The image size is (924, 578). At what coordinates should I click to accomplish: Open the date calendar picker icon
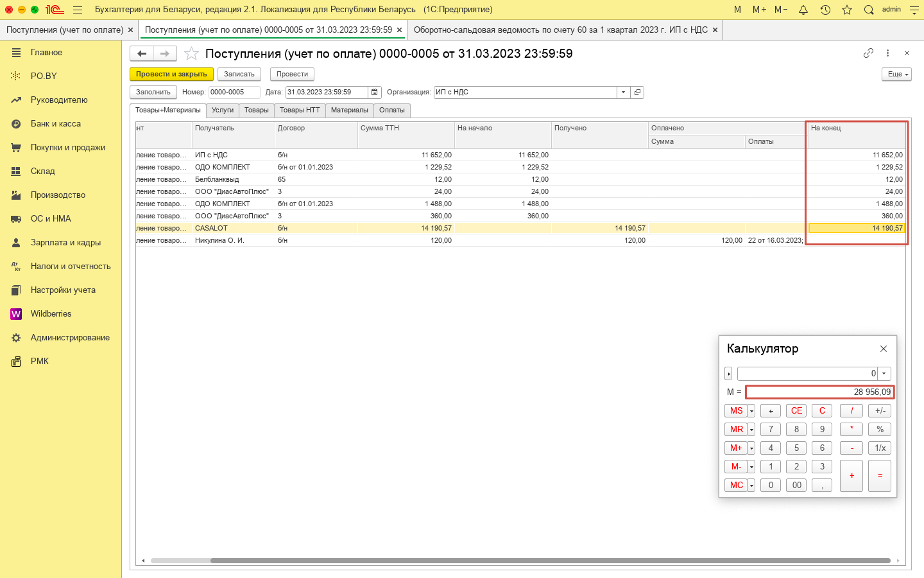tap(375, 92)
